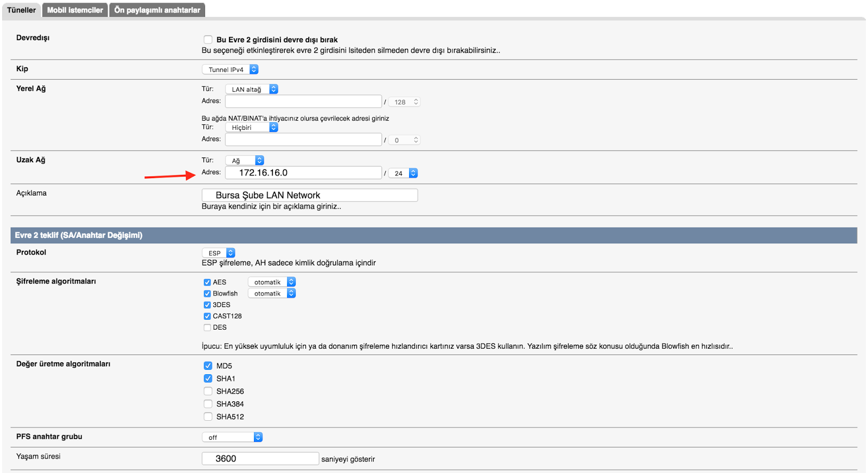Click the NAT/BINAT address input field
The width and height of the screenshot is (868, 473).
[303, 140]
